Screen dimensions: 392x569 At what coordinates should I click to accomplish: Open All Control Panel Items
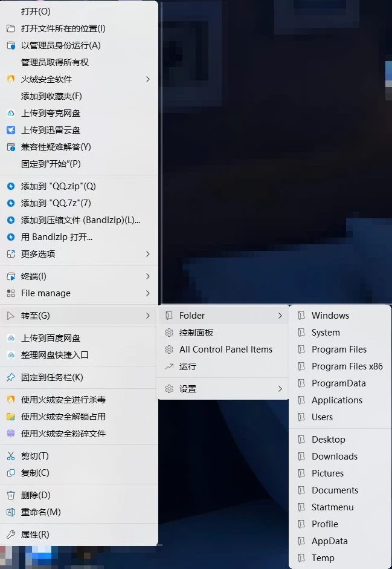click(223, 350)
